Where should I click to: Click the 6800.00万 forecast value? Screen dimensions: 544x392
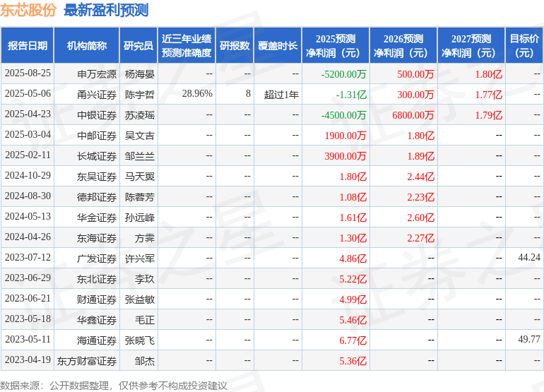click(x=413, y=115)
